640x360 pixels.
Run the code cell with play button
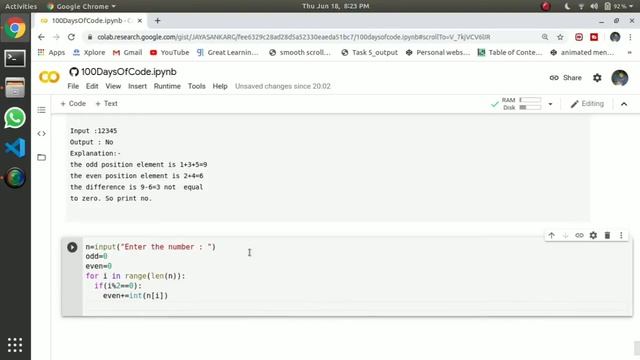coord(72,247)
